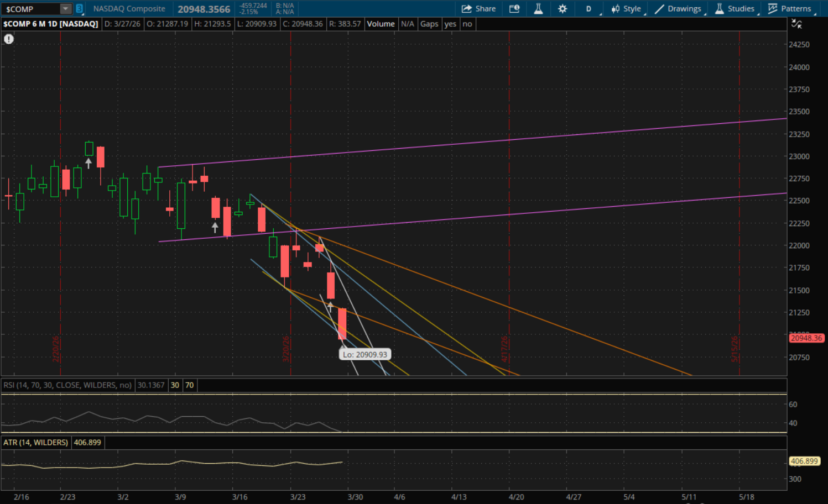Open the news/alerts window icon beside Share
The width and height of the screenshot is (828, 504).
(514, 9)
